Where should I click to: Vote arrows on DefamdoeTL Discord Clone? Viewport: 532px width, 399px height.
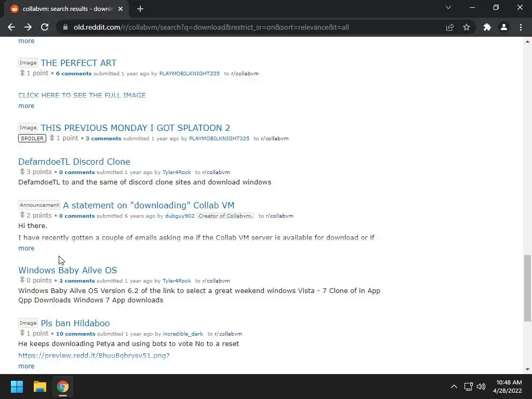[x=22, y=171]
